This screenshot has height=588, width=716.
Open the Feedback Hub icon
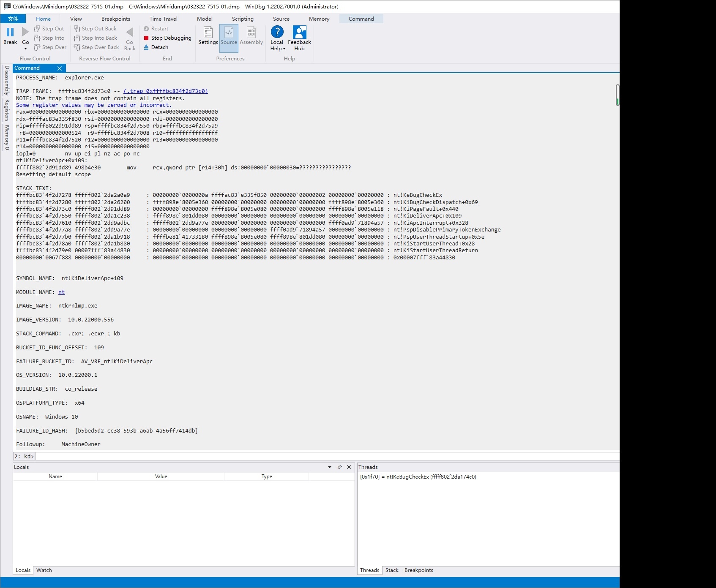[x=299, y=32]
